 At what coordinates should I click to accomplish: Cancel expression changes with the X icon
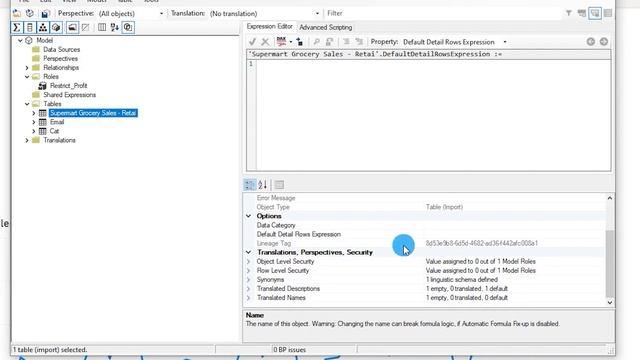click(x=265, y=42)
